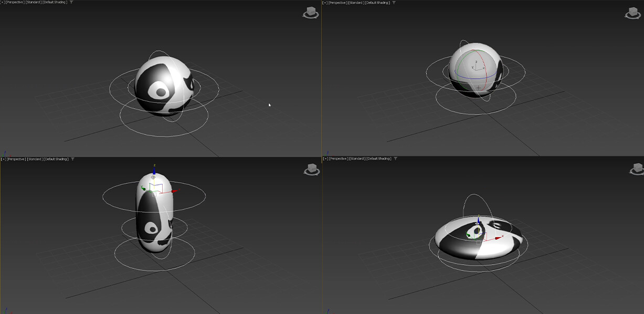Click the [+] label in the bottom-right viewport

pyautogui.click(x=325, y=158)
